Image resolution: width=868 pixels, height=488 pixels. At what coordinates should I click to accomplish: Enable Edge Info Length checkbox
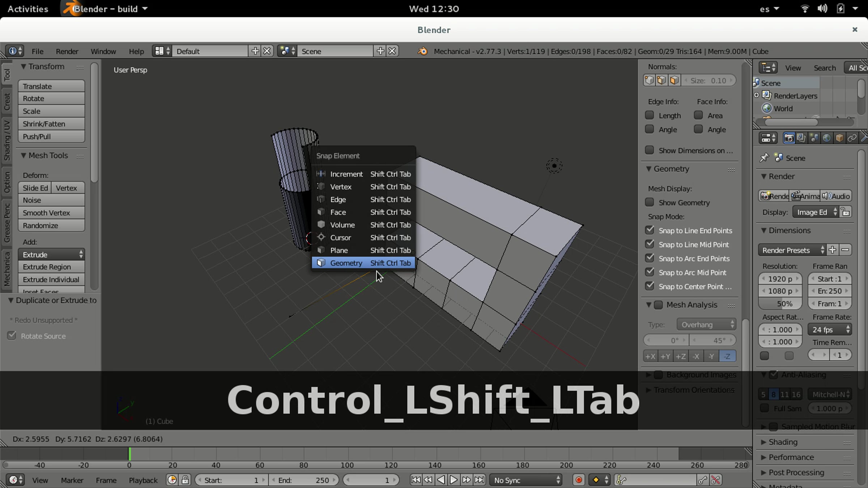tap(650, 115)
